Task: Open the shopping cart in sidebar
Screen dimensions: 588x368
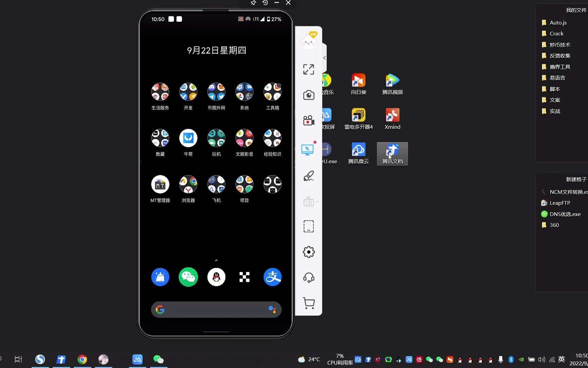Action: point(309,303)
